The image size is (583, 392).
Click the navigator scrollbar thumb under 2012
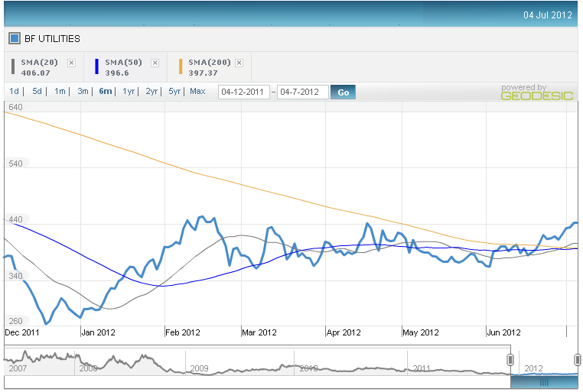point(544,381)
